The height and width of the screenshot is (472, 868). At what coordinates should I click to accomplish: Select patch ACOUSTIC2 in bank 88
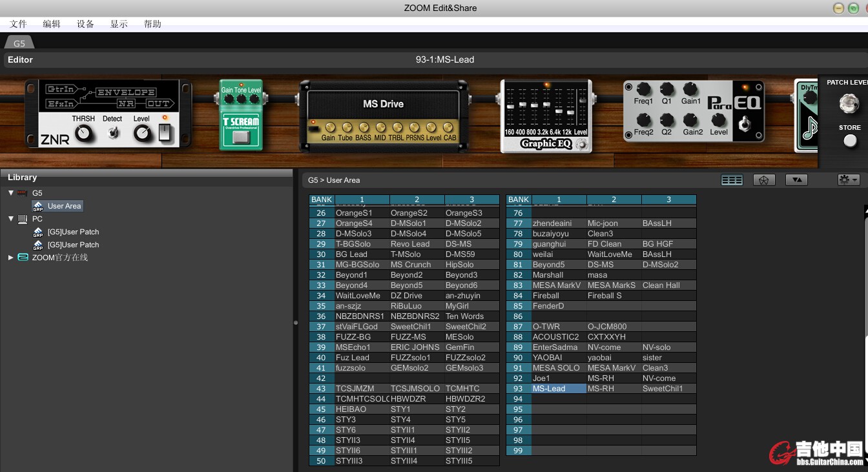coord(559,336)
